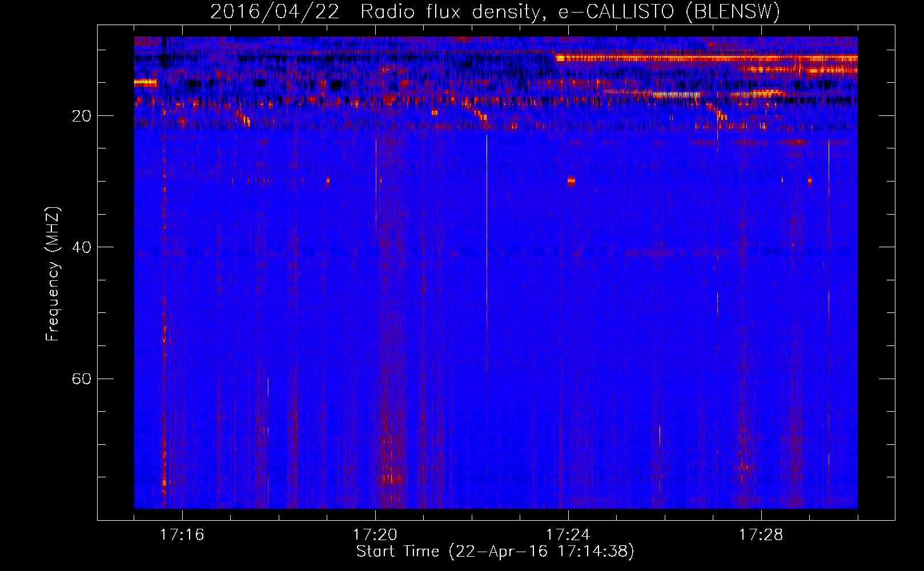The width and height of the screenshot is (924, 571).
Task: Click the 'Frequency (MHZ)' y-axis label
Action: point(52,274)
